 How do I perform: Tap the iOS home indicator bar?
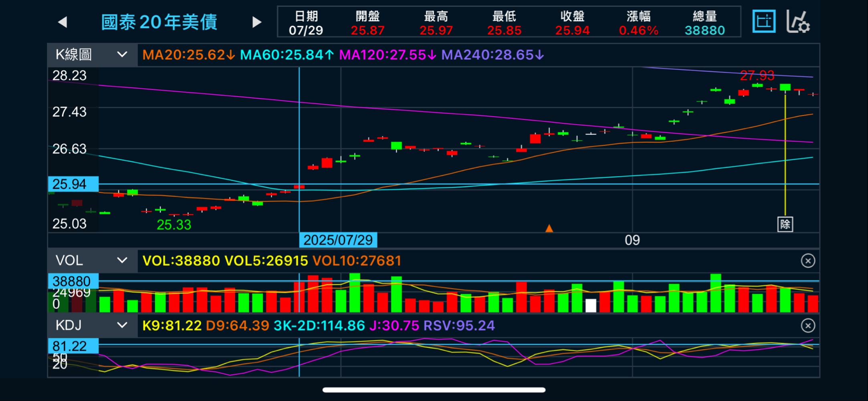pos(434,390)
